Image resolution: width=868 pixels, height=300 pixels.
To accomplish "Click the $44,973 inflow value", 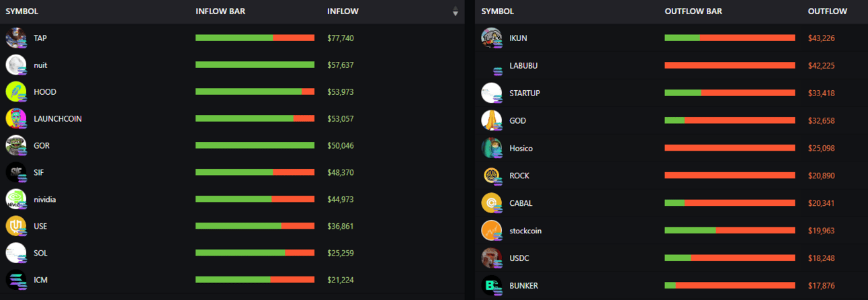I will click(341, 200).
